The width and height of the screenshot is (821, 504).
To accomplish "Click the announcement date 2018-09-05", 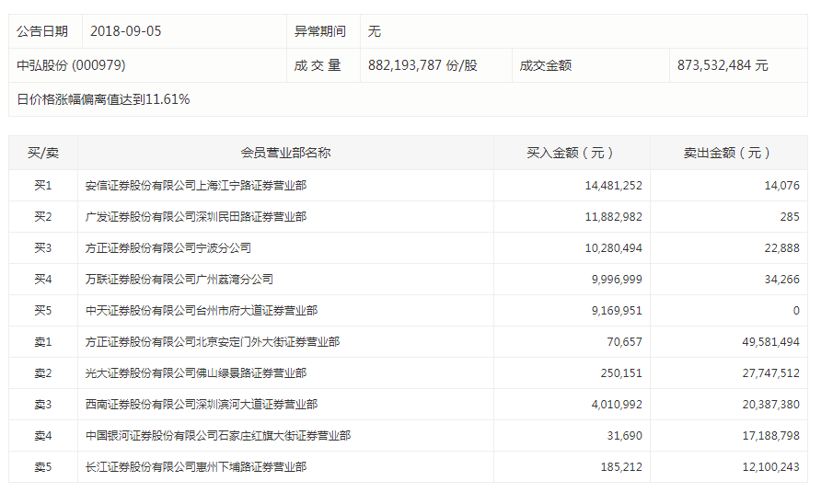I will click(x=126, y=31).
